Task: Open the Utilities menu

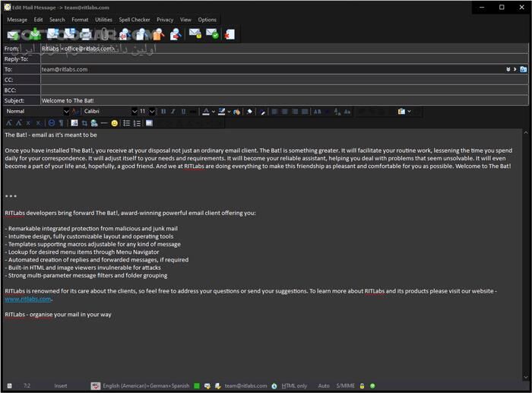Action: [103, 20]
